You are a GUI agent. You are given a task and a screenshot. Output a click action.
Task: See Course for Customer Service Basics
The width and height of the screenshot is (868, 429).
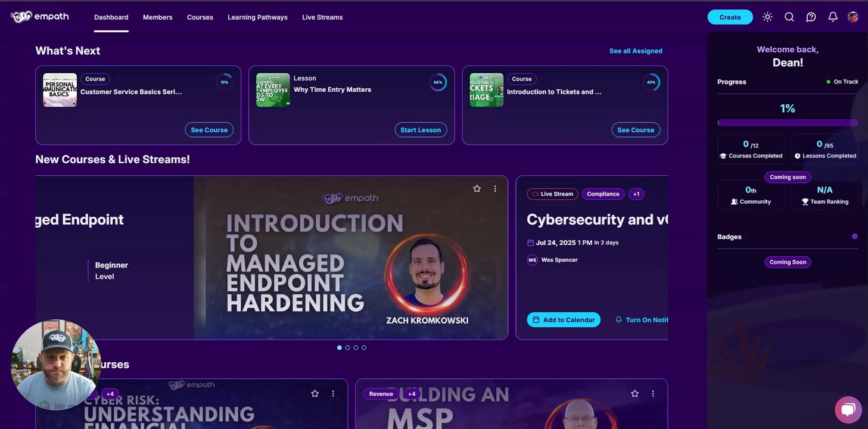coord(209,130)
